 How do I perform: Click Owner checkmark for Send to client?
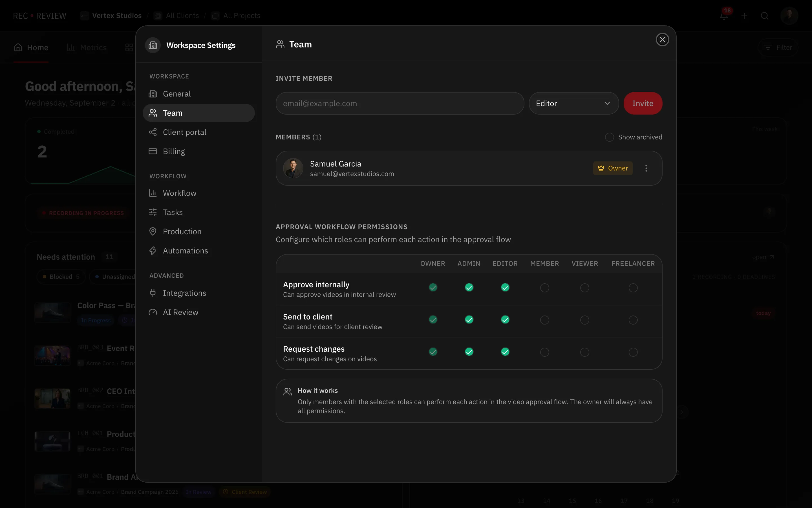pyautogui.click(x=433, y=320)
